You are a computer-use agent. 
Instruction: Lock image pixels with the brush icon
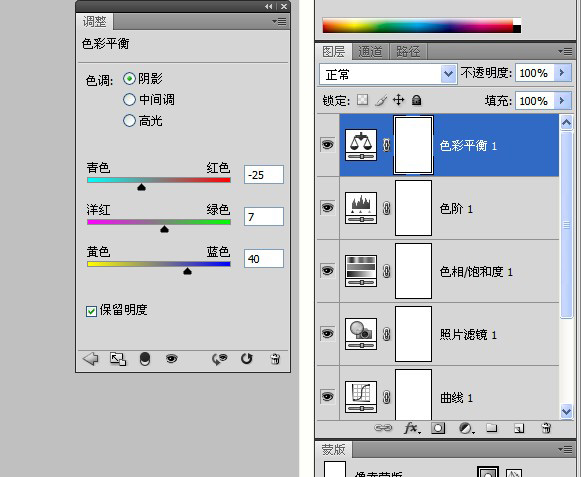click(381, 100)
